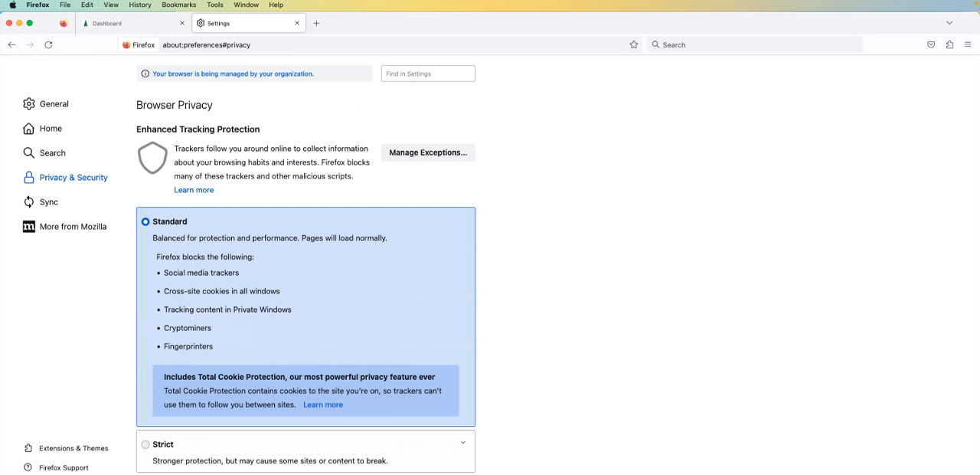Click the Find in Settings field

click(428, 74)
